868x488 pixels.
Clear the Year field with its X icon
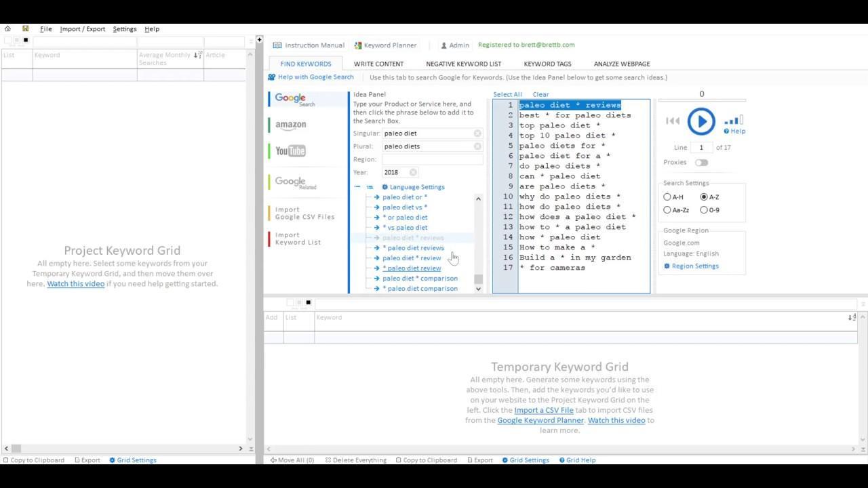[x=413, y=172]
